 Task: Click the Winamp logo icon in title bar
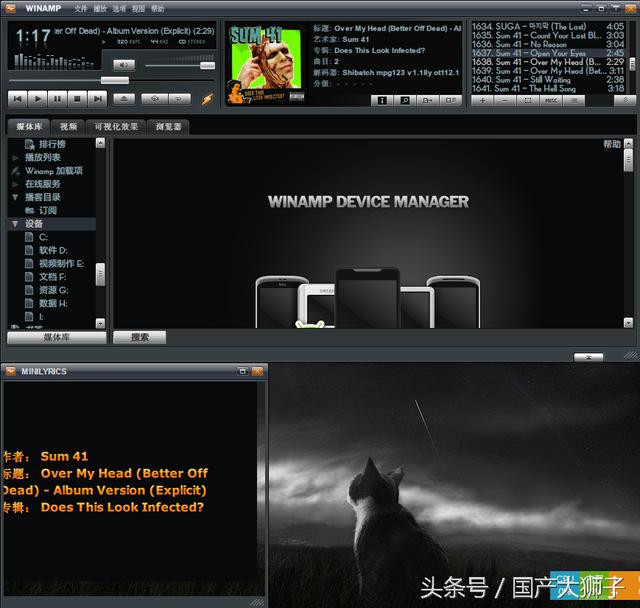click(x=10, y=8)
